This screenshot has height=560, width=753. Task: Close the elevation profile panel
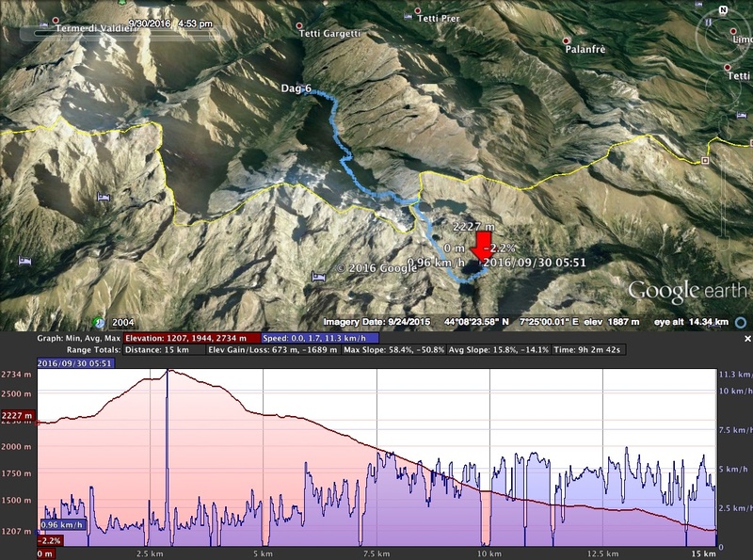point(747,338)
